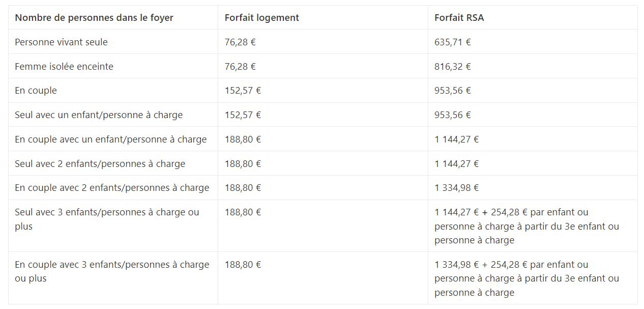Click the 'Femme isolée enceinte' cell

click(x=64, y=67)
